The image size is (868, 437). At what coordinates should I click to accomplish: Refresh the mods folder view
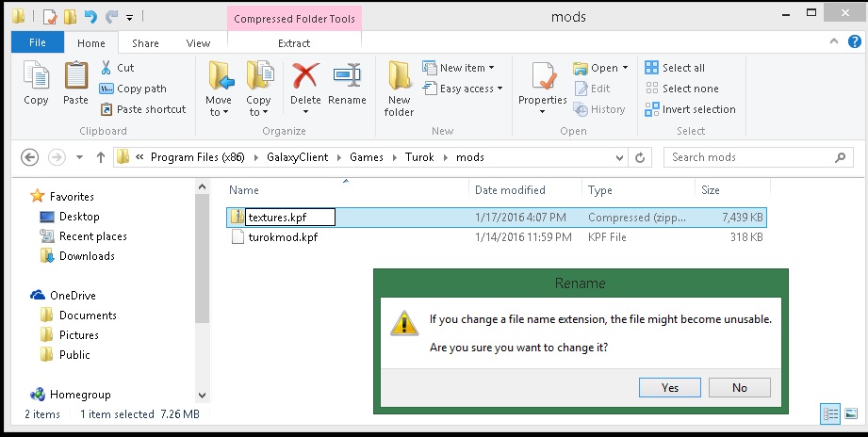point(641,157)
